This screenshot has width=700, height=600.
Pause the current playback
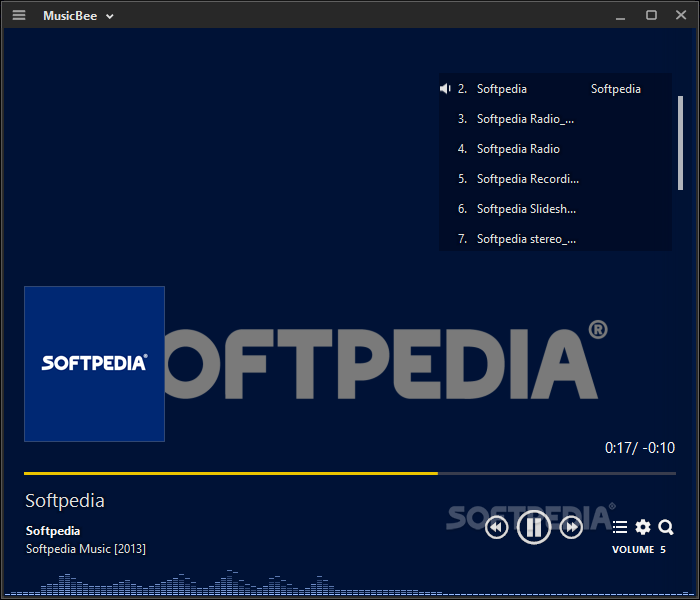533,527
